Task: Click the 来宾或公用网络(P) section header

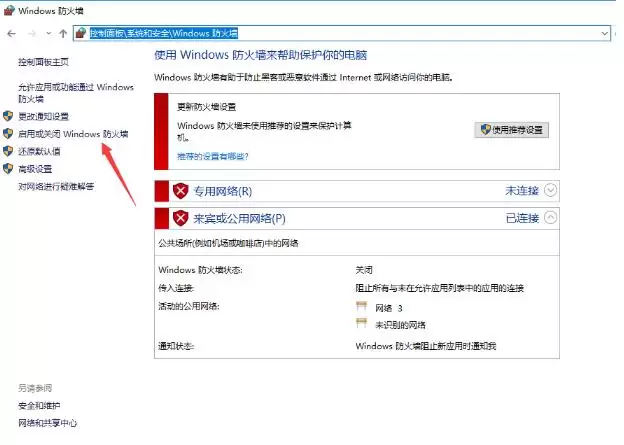Action: point(240,219)
